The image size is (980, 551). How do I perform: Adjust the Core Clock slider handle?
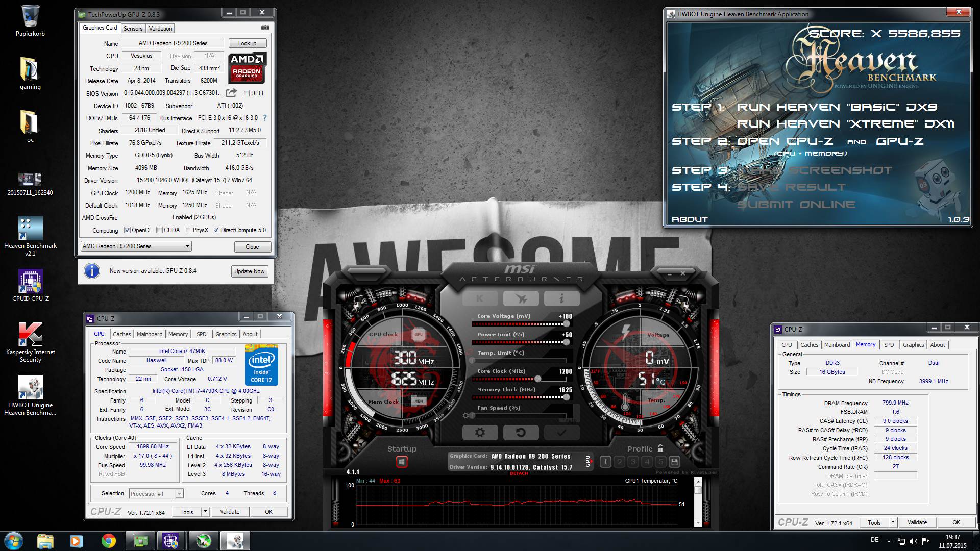tap(537, 379)
